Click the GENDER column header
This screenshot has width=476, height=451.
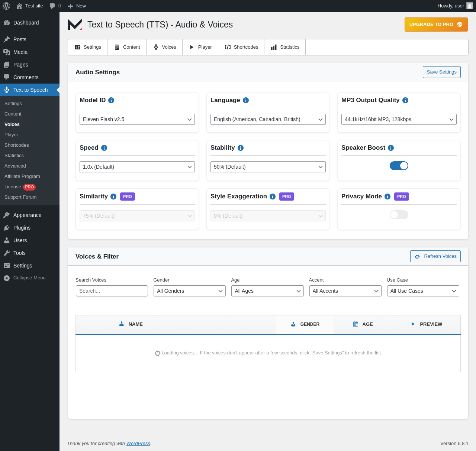pyautogui.click(x=305, y=324)
